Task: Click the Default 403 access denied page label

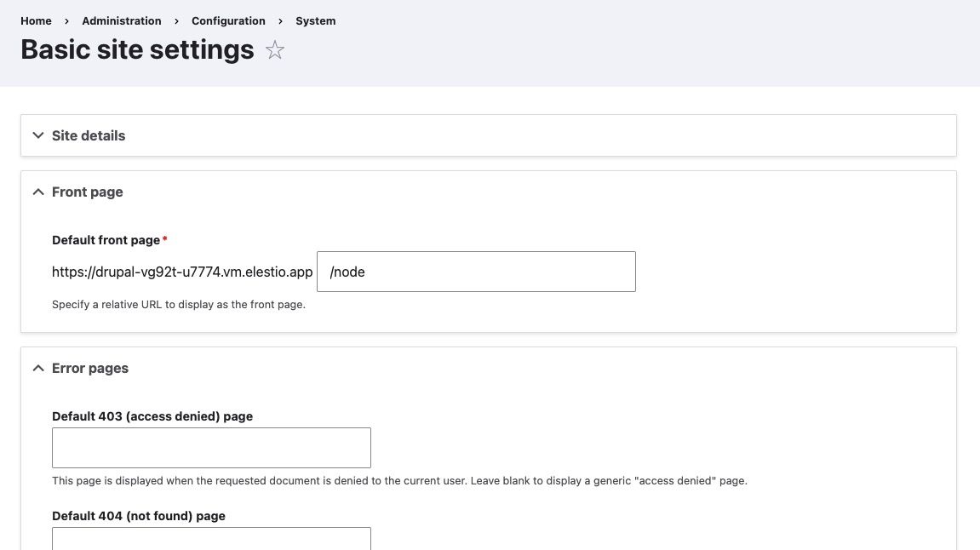Action: (x=152, y=416)
